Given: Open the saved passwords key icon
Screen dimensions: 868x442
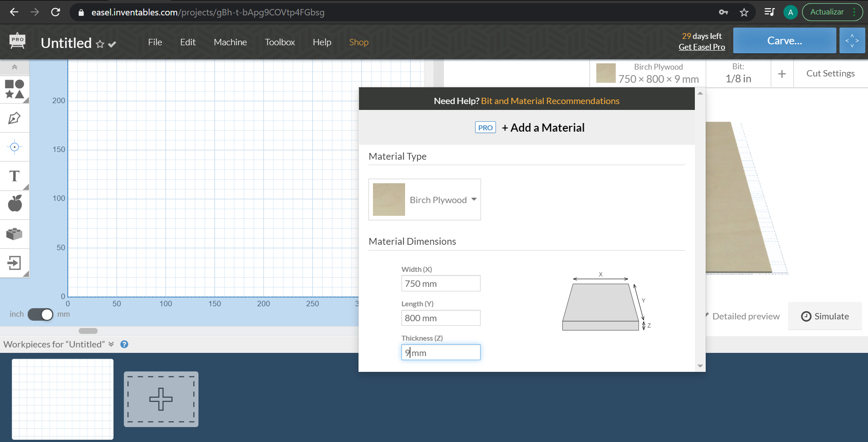Looking at the screenshot, I should [x=723, y=12].
